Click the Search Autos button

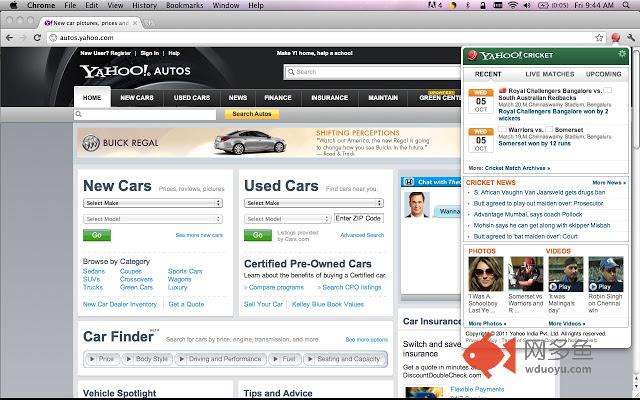(x=252, y=114)
